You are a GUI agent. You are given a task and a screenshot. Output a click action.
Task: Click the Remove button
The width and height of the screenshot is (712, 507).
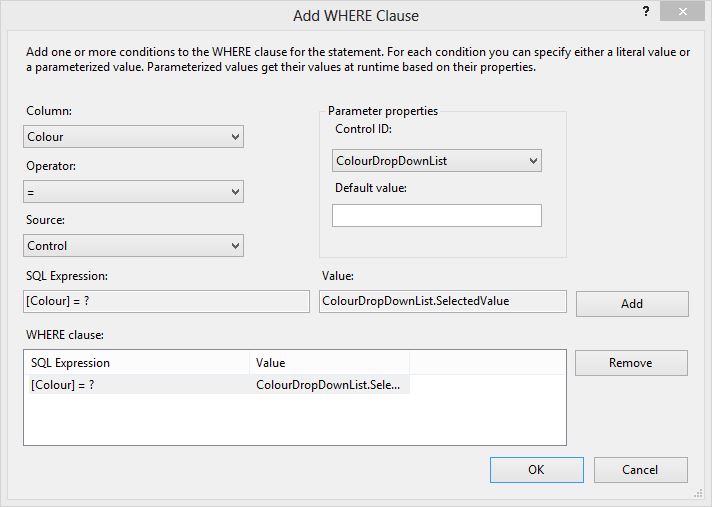(631, 363)
